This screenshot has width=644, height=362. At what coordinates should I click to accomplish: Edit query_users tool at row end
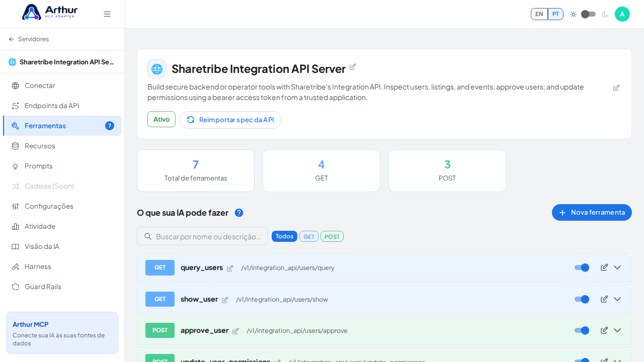604,267
